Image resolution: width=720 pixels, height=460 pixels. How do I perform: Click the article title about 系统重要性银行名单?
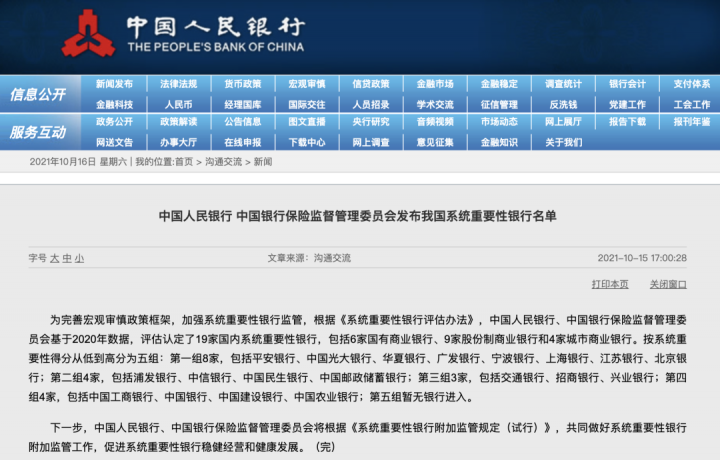click(x=358, y=216)
